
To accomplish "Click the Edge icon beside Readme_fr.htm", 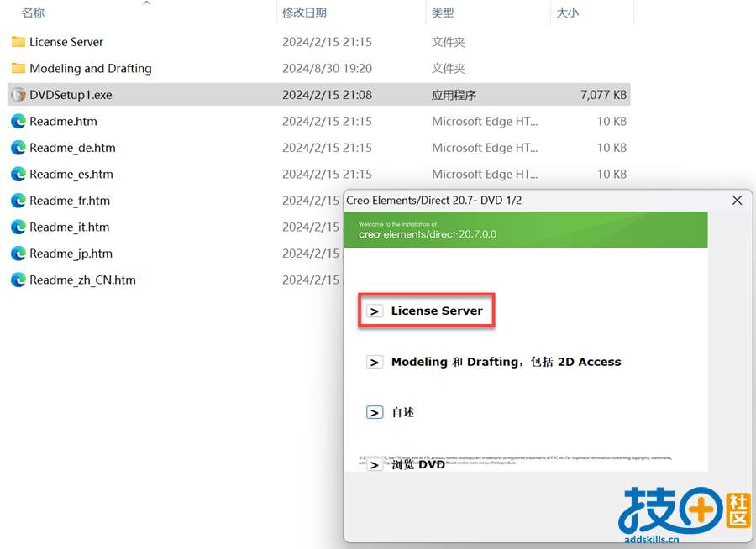I will pyautogui.click(x=18, y=201).
